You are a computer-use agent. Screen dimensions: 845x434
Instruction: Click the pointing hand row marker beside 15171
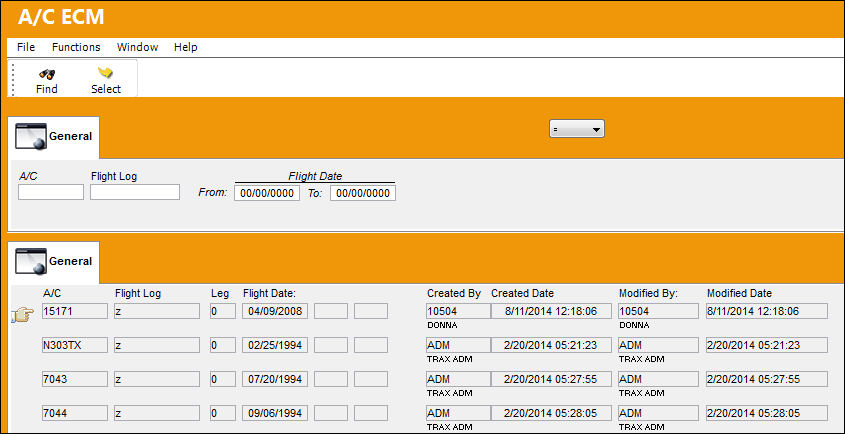point(22,314)
